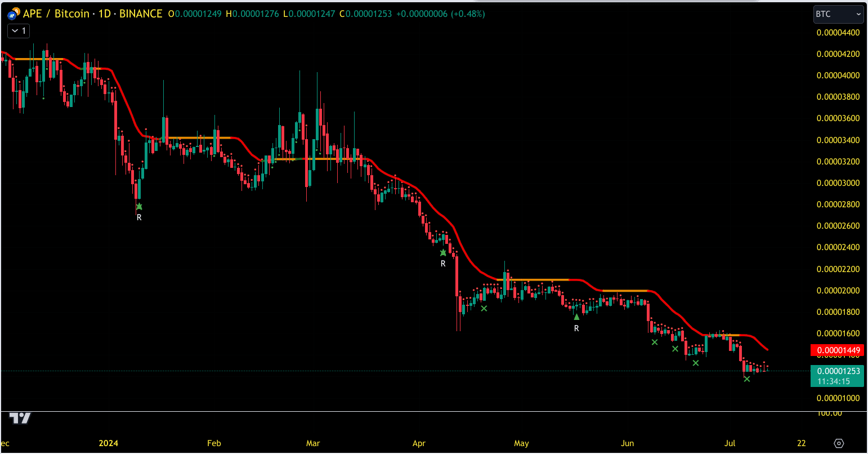Image resolution: width=868 pixels, height=454 pixels.
Task: Click the Apr label on time axis
Action: pyautogui.click(x=419, y=443)
